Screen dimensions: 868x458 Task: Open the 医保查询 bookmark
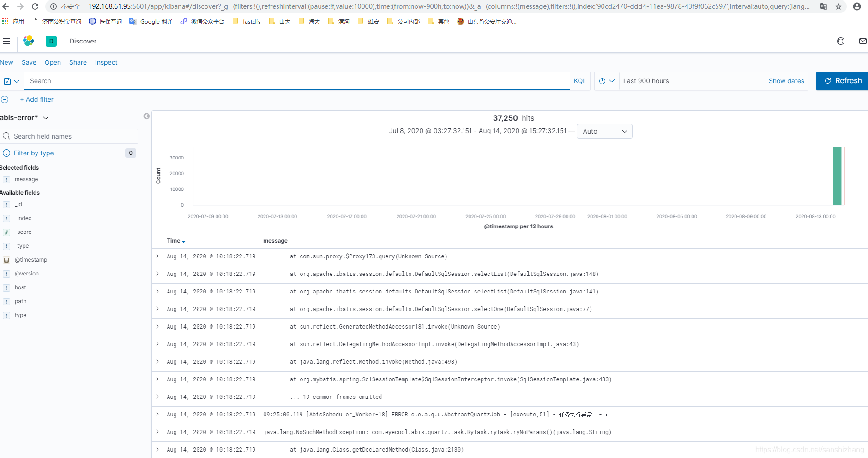105,21
